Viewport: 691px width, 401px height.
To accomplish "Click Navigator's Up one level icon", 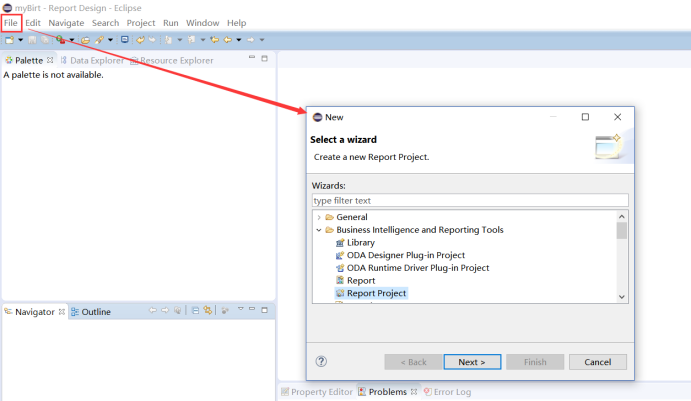I will click(178, 310).
